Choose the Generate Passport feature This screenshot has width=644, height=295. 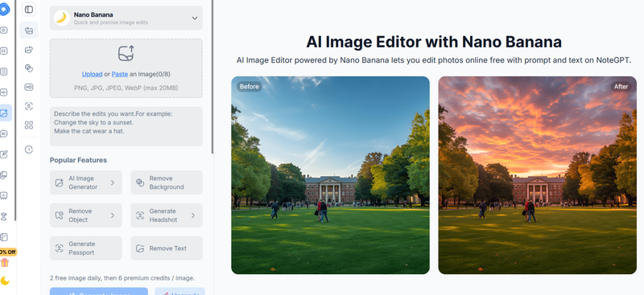coord(86,248)
